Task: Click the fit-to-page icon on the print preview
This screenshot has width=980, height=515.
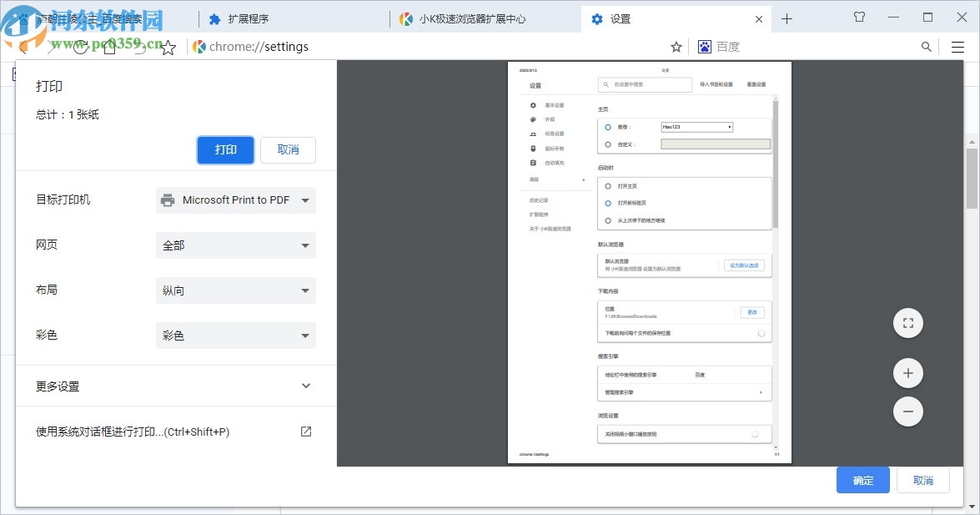Action: (908, 323)
